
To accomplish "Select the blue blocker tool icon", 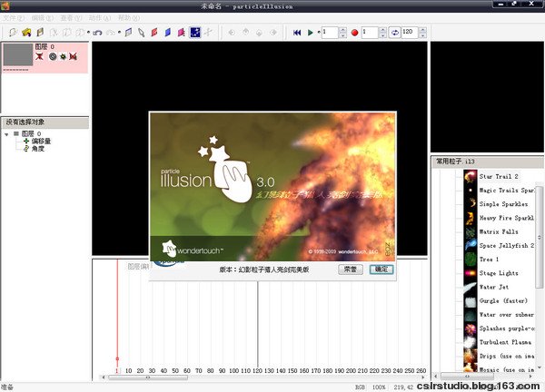I will tap(168, 33).
